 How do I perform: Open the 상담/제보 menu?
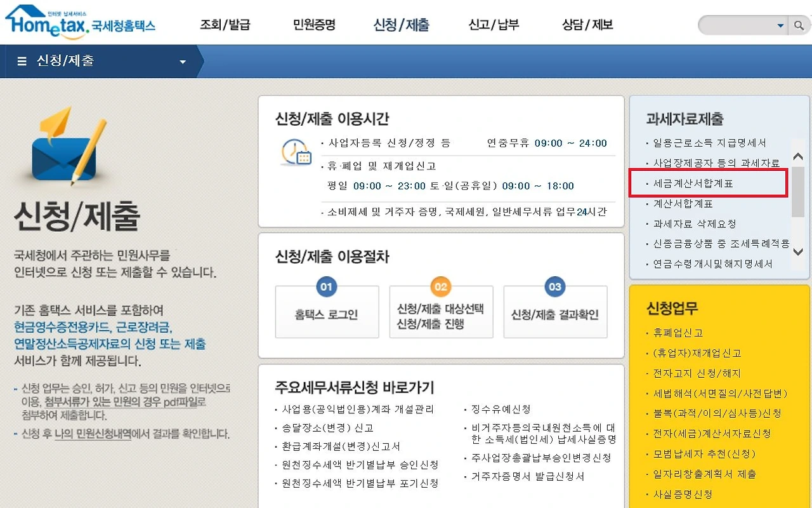pyautogui.click(x=586, y=23)
